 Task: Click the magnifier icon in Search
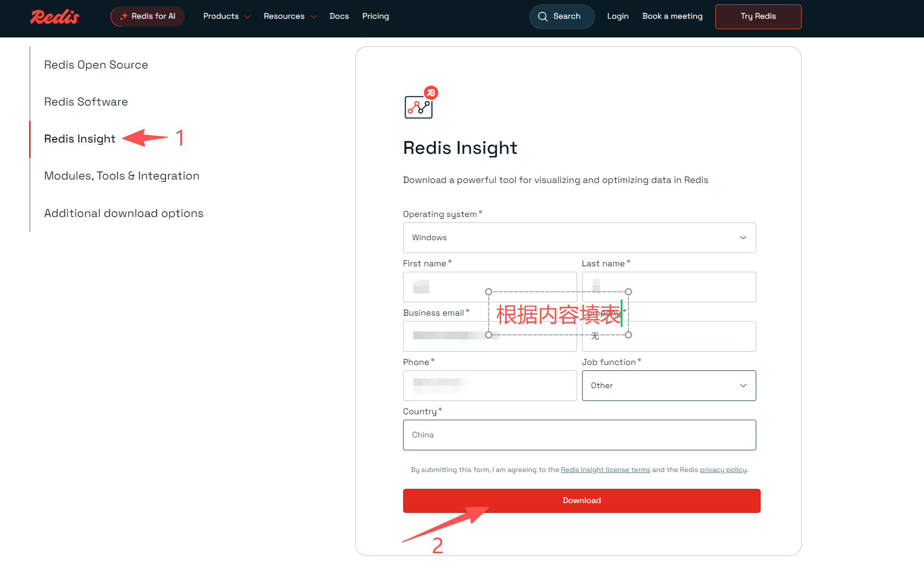coord(543,16)
